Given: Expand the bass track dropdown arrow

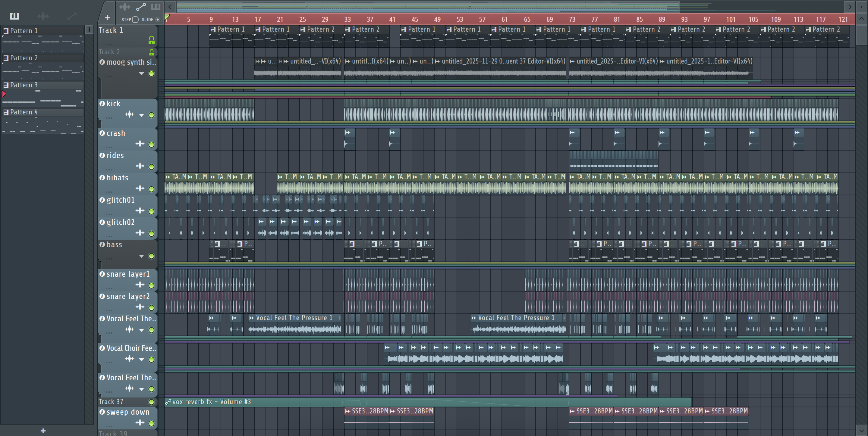Looking at the screenshot, I should (x=142, y=256).
